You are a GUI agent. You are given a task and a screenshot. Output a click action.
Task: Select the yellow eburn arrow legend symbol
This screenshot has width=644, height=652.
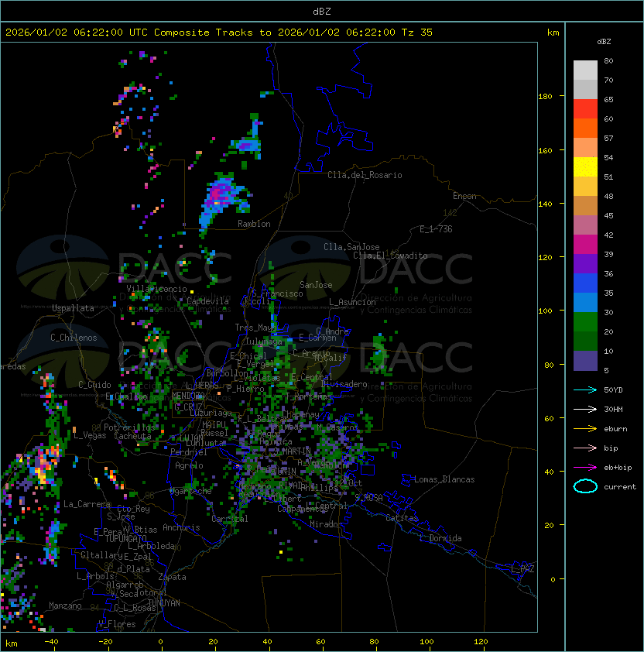click(x=585, y=429)
